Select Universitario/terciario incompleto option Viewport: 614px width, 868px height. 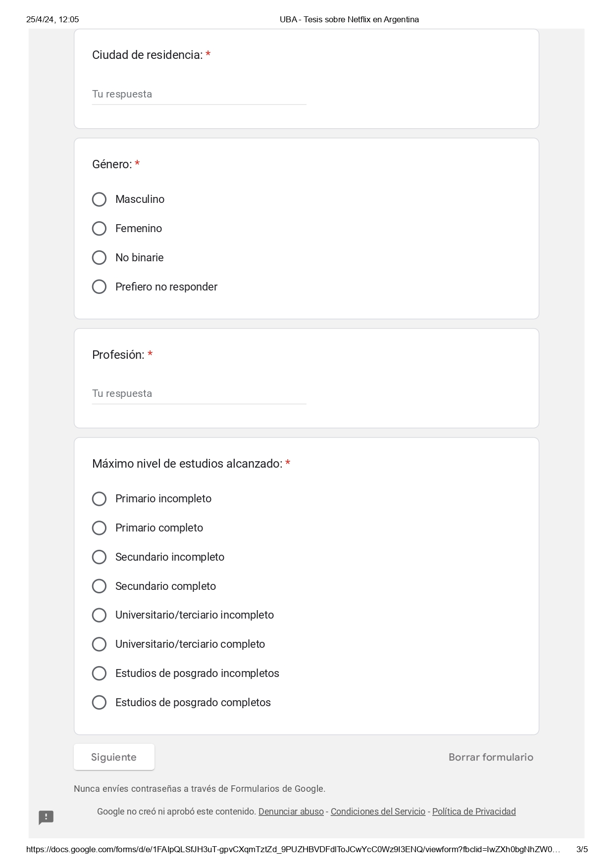[x=99, y=615]
